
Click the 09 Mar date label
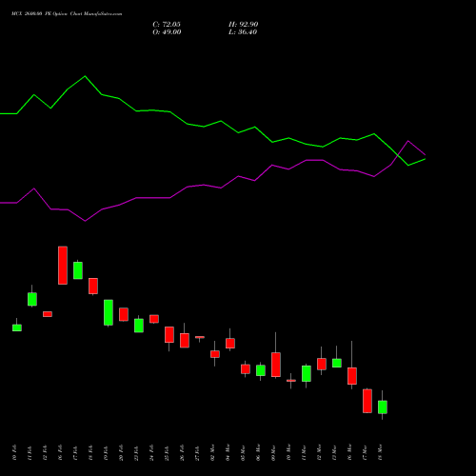click(273, 452)
